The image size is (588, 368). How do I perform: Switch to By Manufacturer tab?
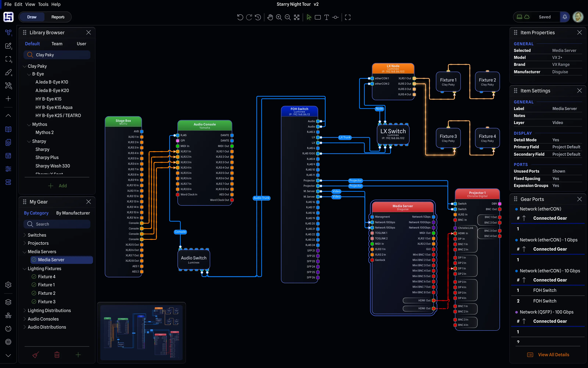[73, 213]
